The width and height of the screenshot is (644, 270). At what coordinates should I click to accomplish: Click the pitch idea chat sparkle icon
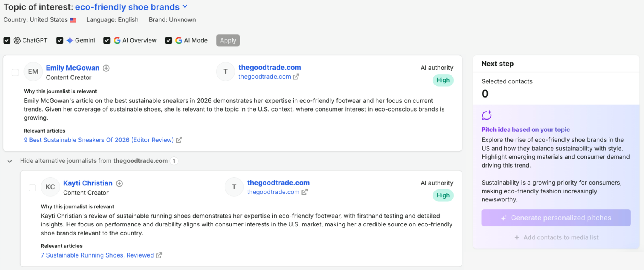[x=487, y=115]
